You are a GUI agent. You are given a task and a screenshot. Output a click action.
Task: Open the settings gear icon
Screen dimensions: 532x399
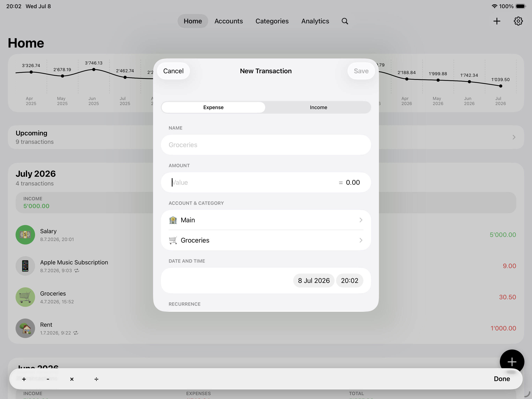pyautogui.click(x=518, y=21)
